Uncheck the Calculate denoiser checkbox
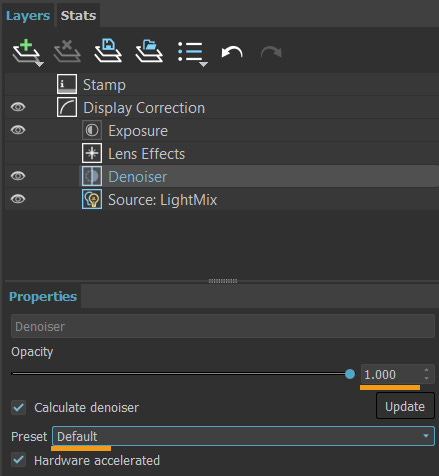Screen dimensions: 439x476 pyautogui.click(x=18, y=407)
